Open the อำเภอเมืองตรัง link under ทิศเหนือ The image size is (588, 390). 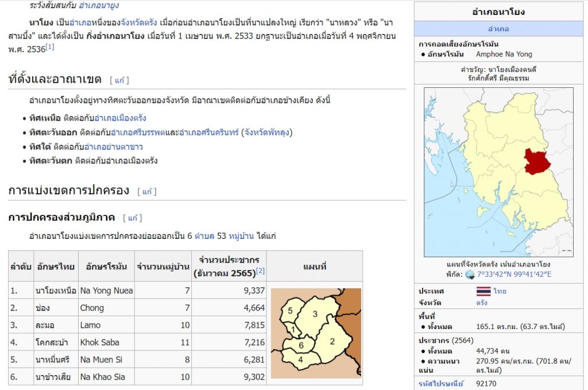point(120,118)
